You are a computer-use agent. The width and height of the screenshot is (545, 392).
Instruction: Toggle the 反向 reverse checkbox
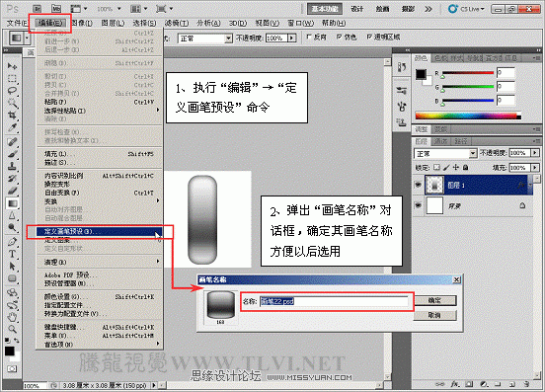tap(309, 37)
